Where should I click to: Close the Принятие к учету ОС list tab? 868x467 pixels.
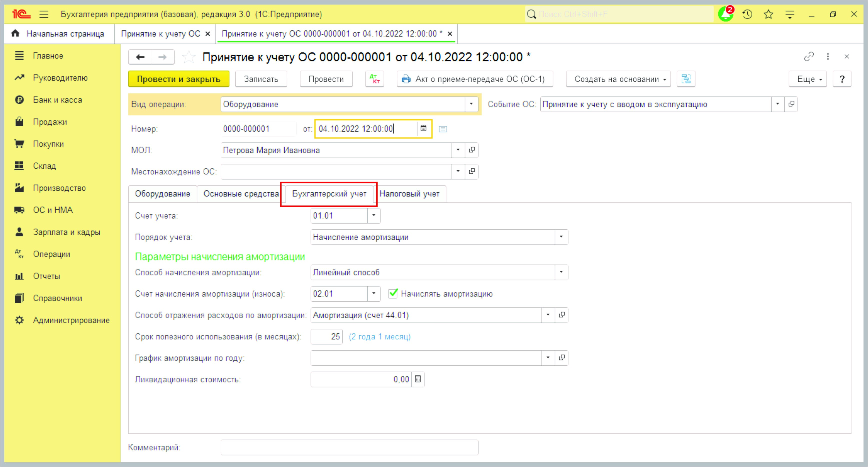coord(208,34)
